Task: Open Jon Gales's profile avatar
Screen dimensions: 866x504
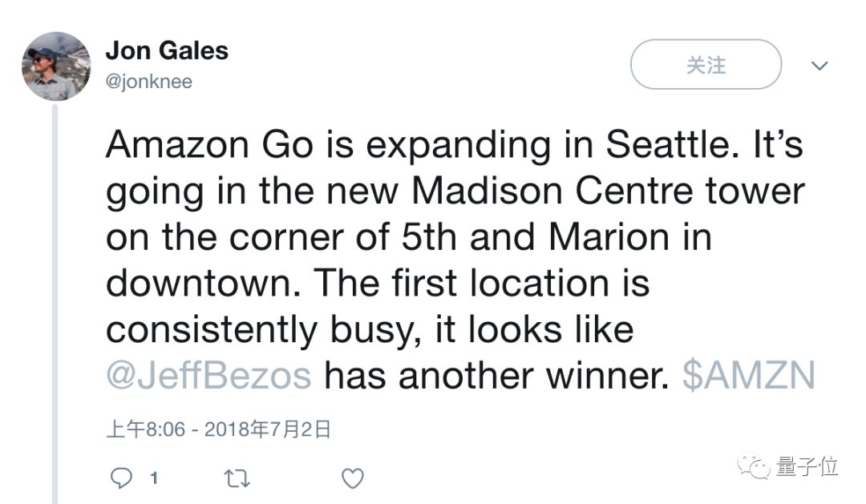Action: click(56, 66)
